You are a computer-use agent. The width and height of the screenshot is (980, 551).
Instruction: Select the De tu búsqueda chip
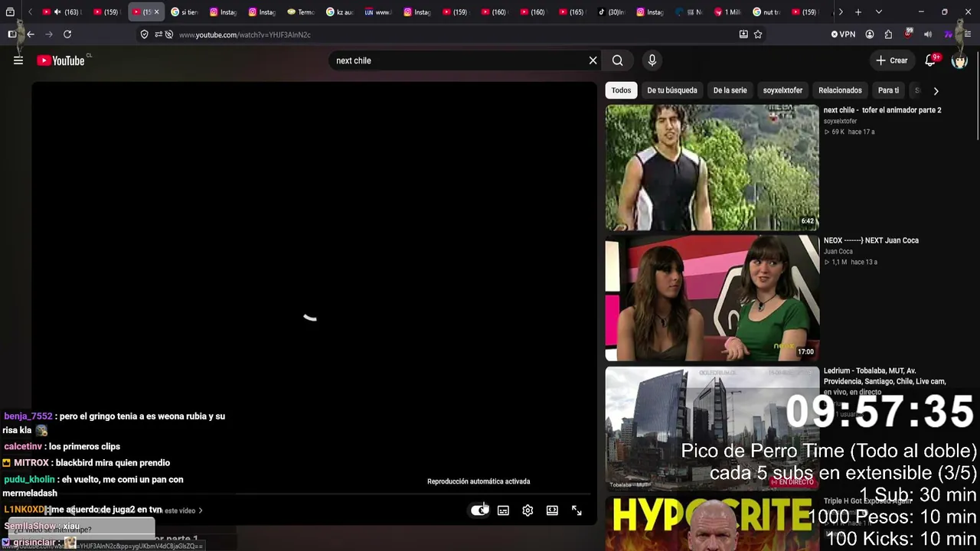click(672, 90)
